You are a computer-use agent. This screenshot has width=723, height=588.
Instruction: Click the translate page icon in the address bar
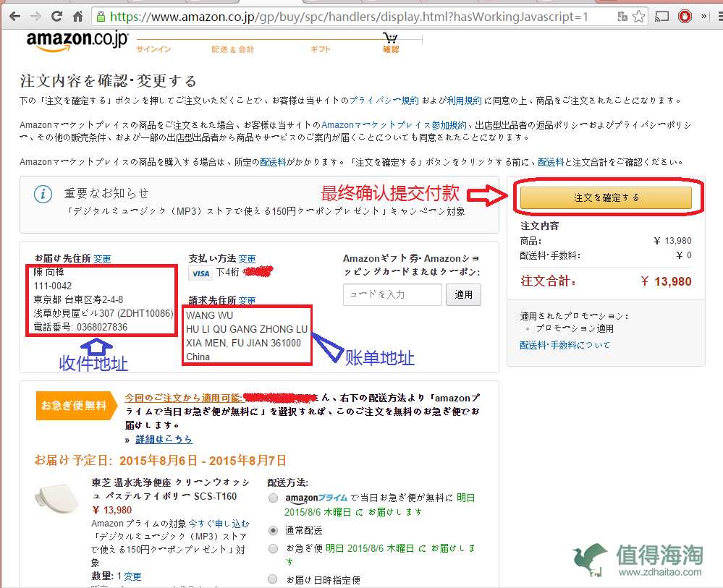coord(622,17)
